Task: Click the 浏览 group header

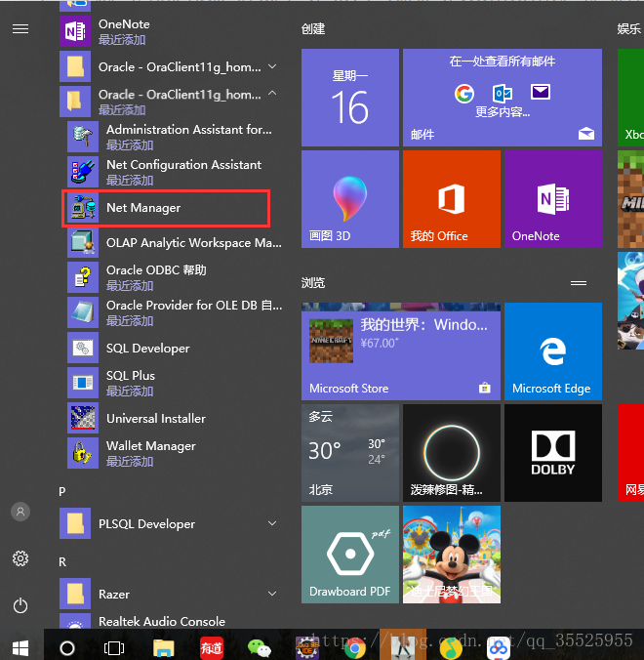Action: (313, 282)
